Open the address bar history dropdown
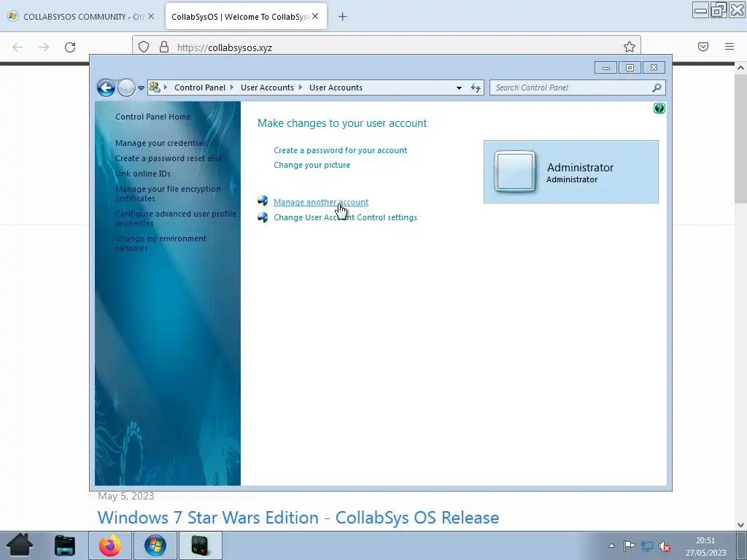Image resolution: width=747 pixels, height=560 pixels. [x=459, y=88]
